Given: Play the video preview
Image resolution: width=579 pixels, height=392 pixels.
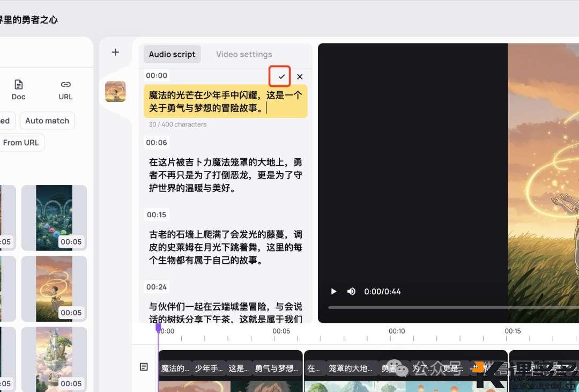Looking at the screenshot, I should [333, 292].
